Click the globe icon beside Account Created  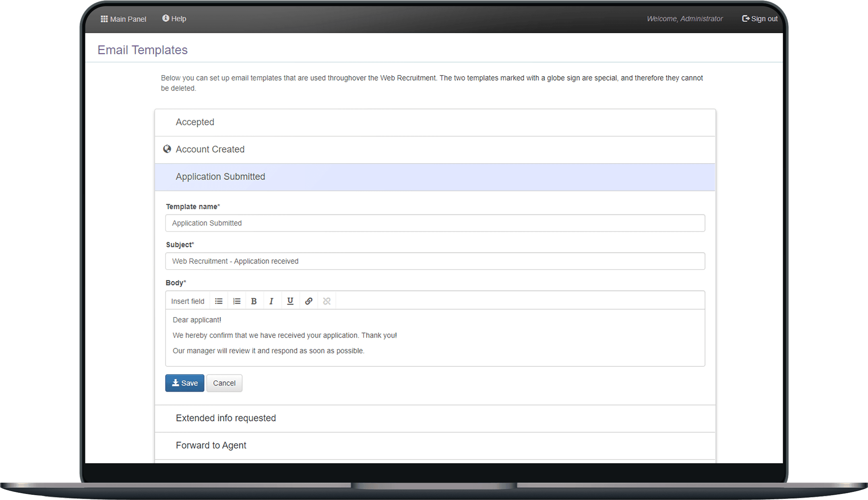(167, 149)
